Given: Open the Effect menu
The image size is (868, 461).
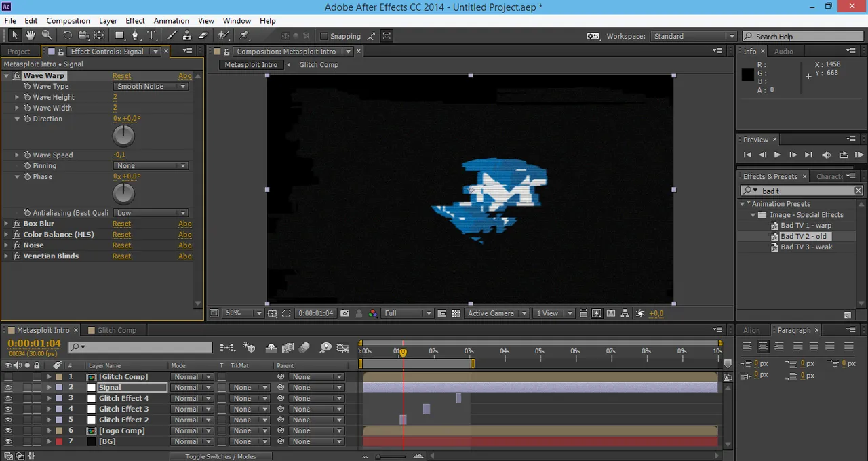Looking at the screenshot, I should click(x=135, y=21).
